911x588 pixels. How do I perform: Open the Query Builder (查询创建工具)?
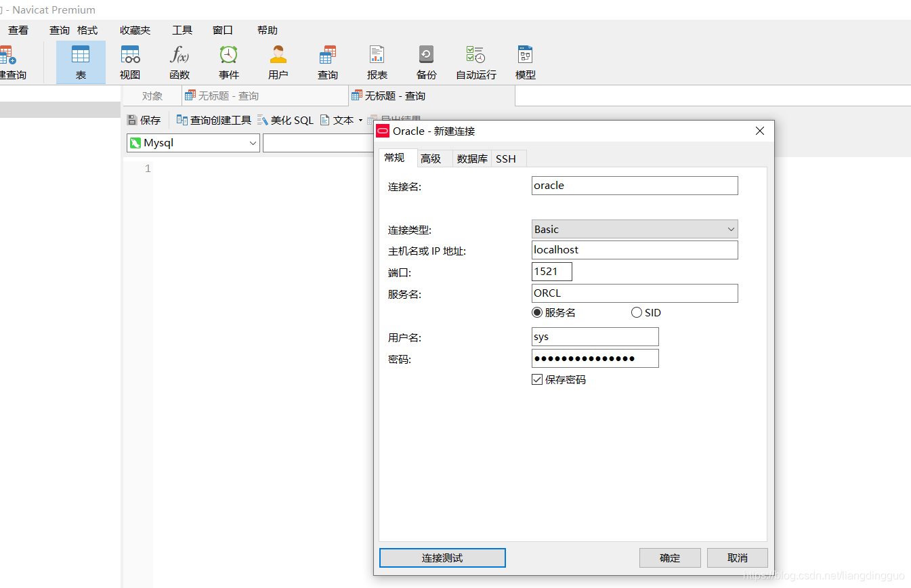point(213,120)
